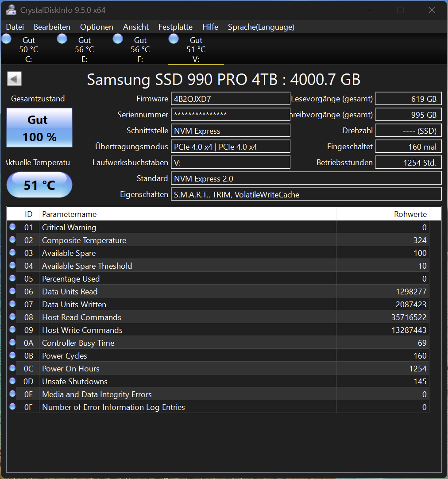This screenshot has height=479, width=448.
Task: Open the Festplatte menu
Action: point(175,27)
